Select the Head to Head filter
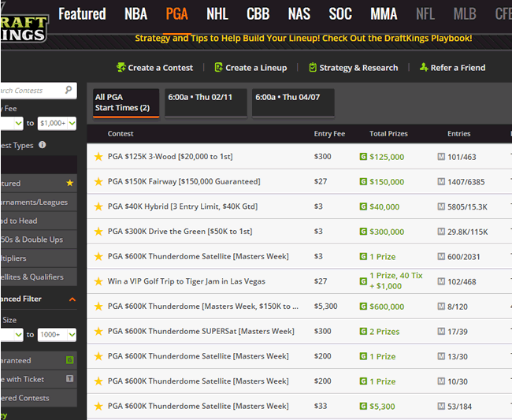 point(39,221)
